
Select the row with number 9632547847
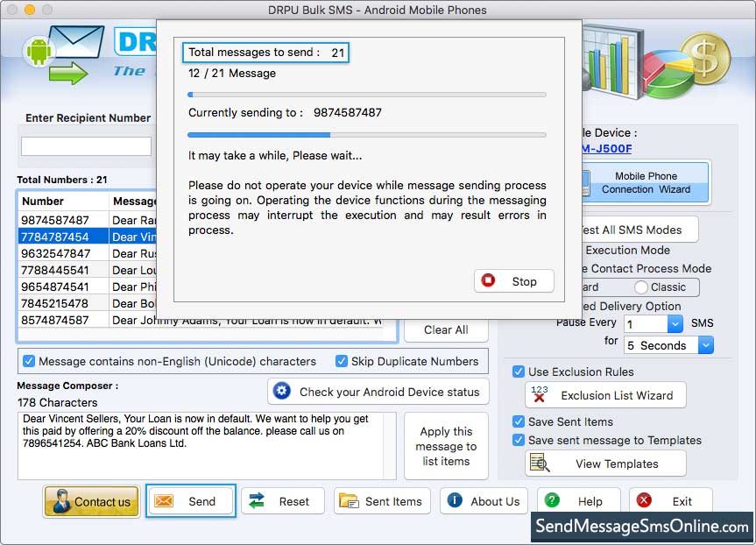88,253
